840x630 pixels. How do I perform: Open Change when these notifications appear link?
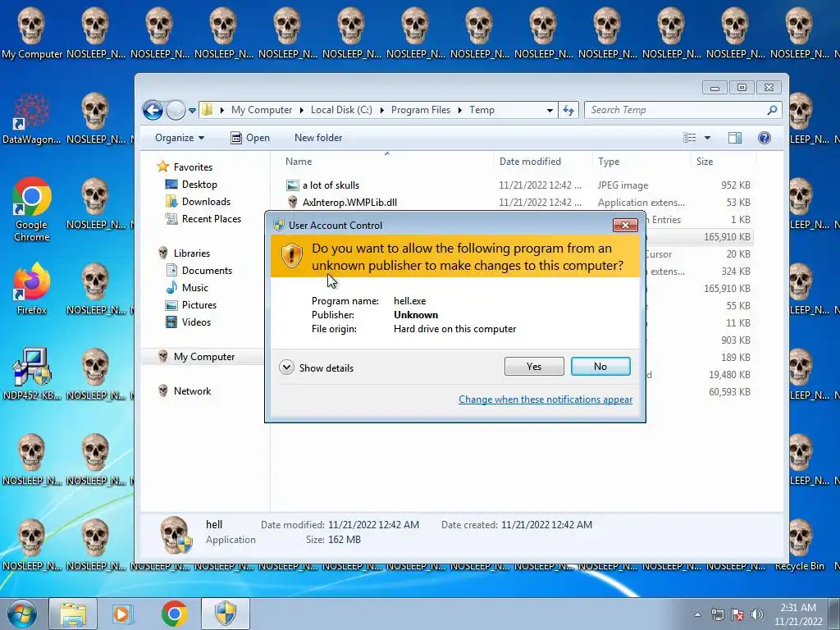coord(546,399)
